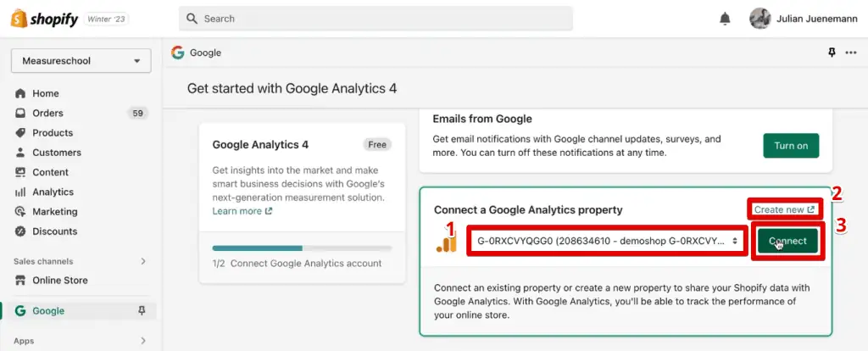This screenshot has width=868, height=351.
Task: Follow the Create new property link
Action: (x=784, y=209)
